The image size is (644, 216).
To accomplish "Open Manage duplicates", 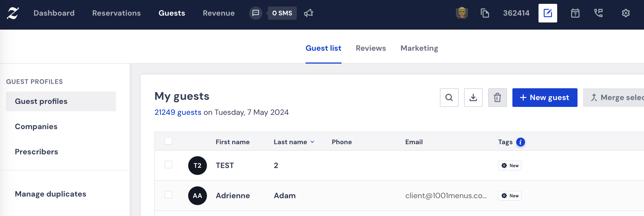I will pos(51,194).
